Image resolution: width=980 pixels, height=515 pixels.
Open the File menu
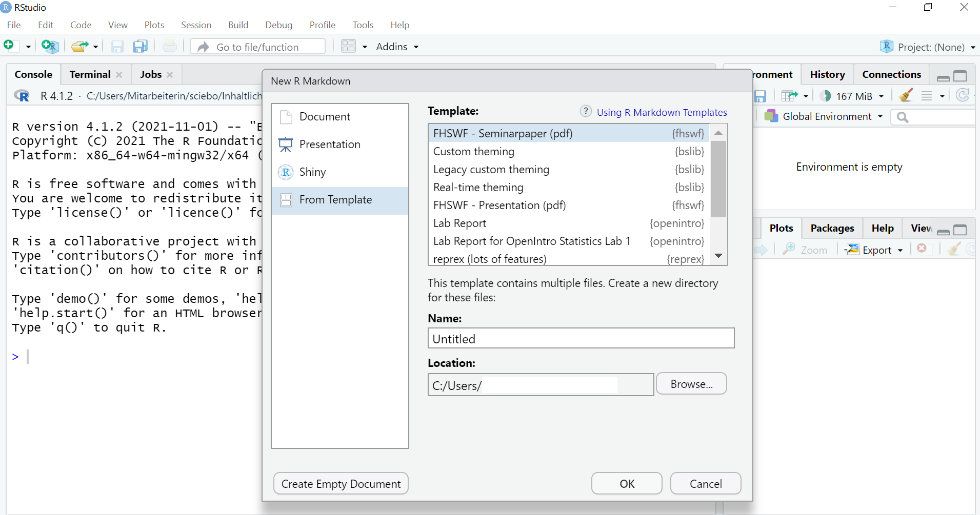click(x=14, y=25)
